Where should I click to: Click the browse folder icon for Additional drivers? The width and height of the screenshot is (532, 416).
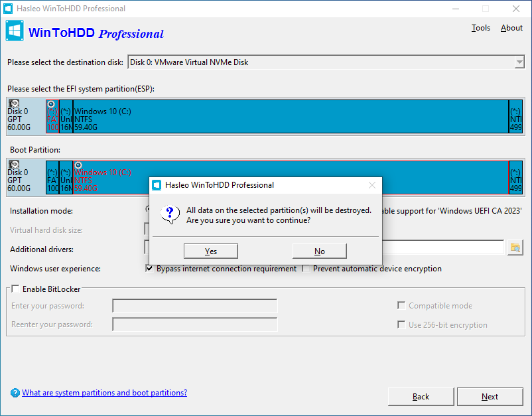tap(515, 247)
